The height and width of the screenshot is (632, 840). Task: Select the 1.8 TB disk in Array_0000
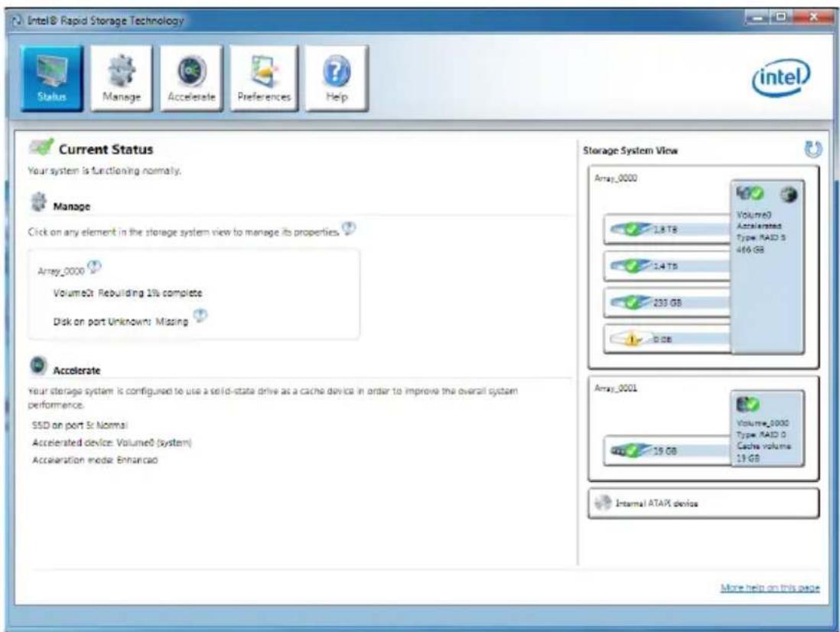(668, 230)
